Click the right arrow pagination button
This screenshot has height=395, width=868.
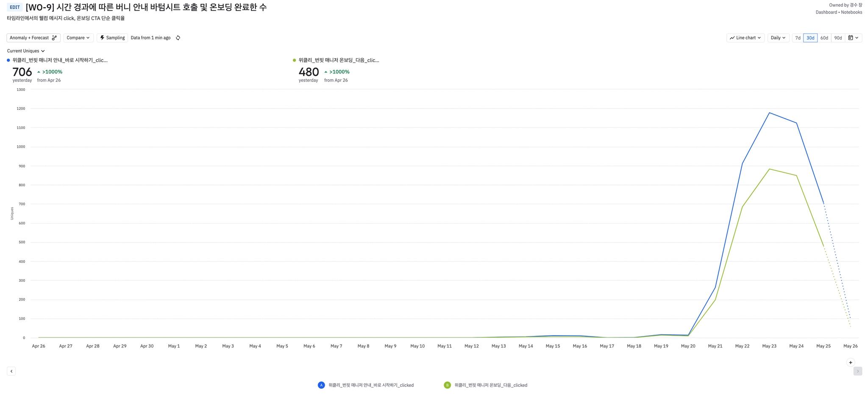point(857,371)
